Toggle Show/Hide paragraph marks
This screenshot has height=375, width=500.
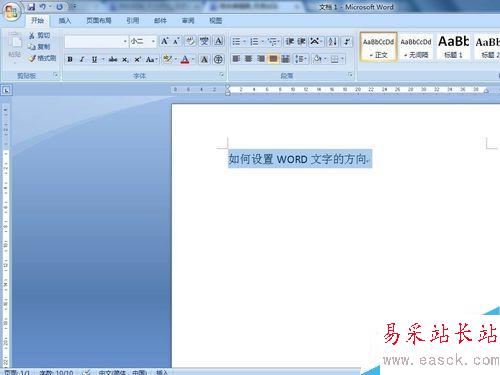tap(347, 41)
